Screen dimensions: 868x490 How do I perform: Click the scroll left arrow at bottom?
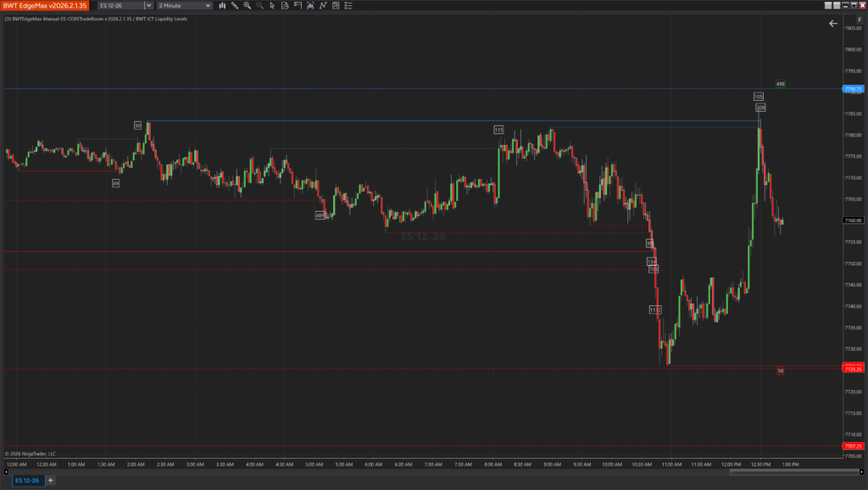pos(6,471)
